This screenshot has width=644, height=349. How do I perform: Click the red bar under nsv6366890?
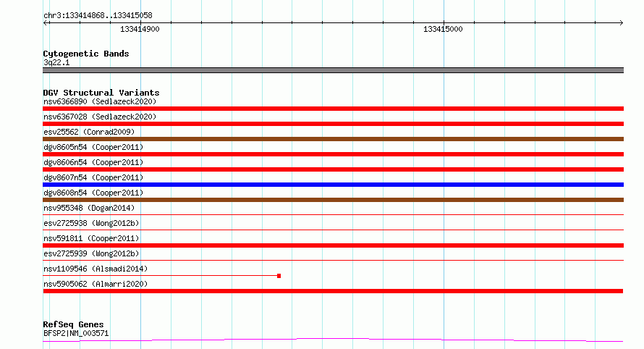(333, 109)
